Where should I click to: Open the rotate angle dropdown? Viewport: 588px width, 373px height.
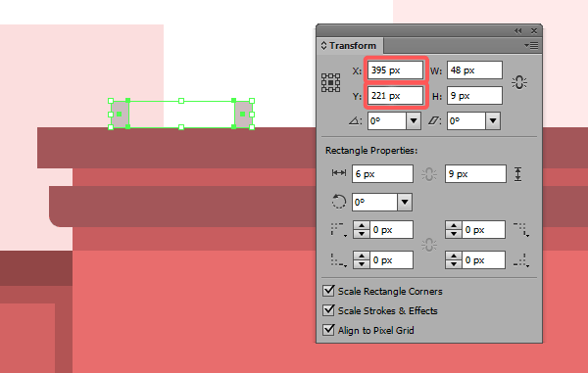click(x=414, y=121)
